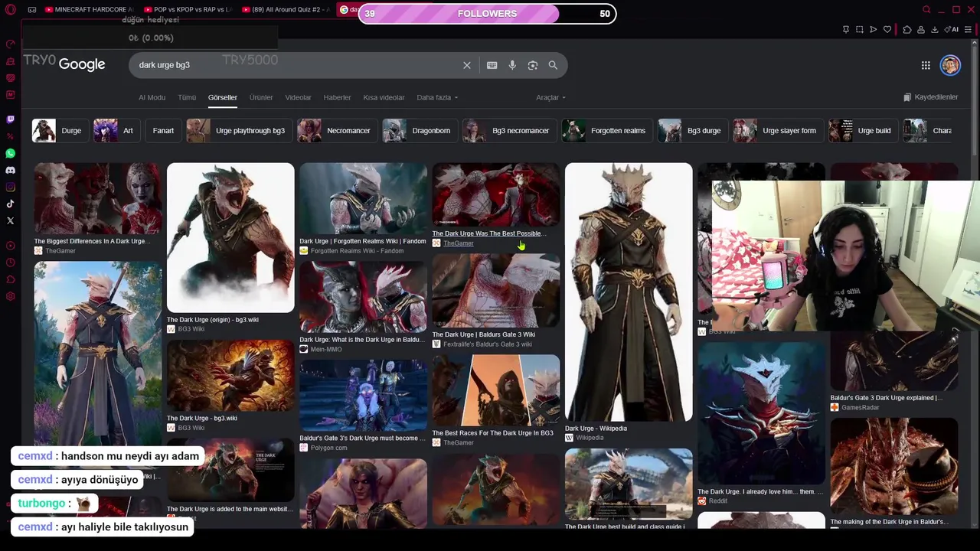Switch to POP vs KPOP vs RAP tab
This screenshot has height=551, width=980.
pyautogui.click(x=188, y=10)
